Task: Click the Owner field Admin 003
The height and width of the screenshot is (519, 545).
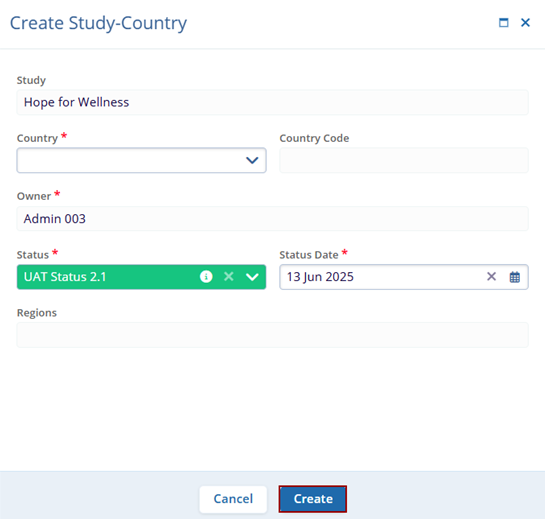Action: 272,219
